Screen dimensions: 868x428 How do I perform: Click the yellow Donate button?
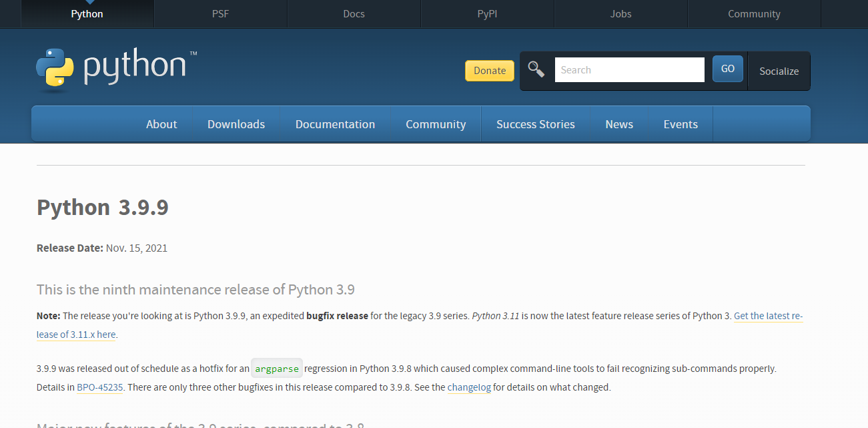pos(490,71)
